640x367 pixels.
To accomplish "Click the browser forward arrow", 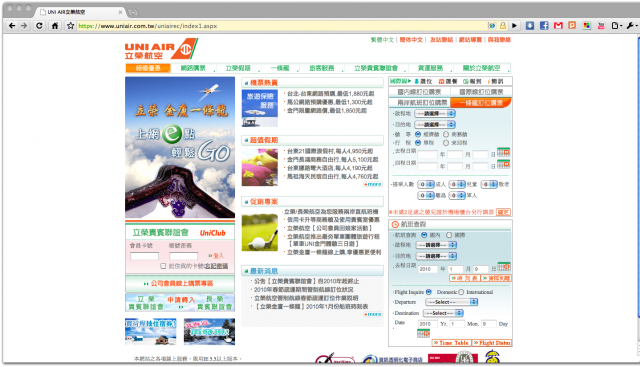I will [24, 26].
